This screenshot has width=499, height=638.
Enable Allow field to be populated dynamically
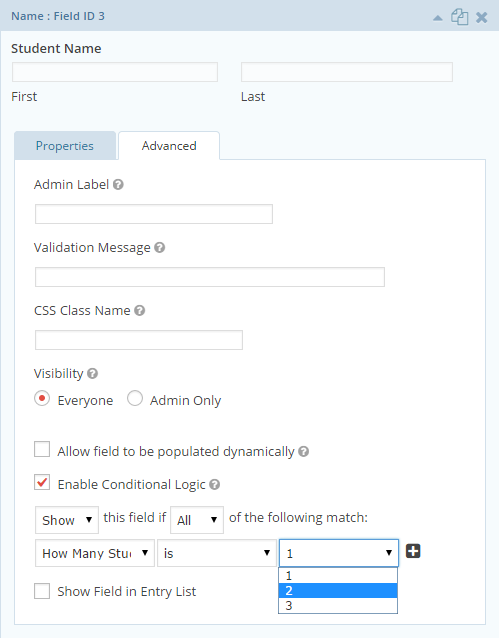[42, 449]
